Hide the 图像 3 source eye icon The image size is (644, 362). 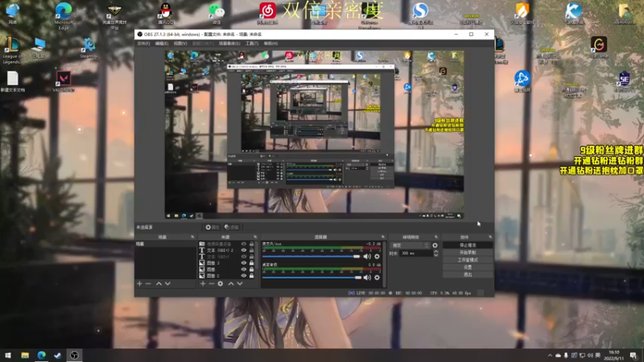243,262
